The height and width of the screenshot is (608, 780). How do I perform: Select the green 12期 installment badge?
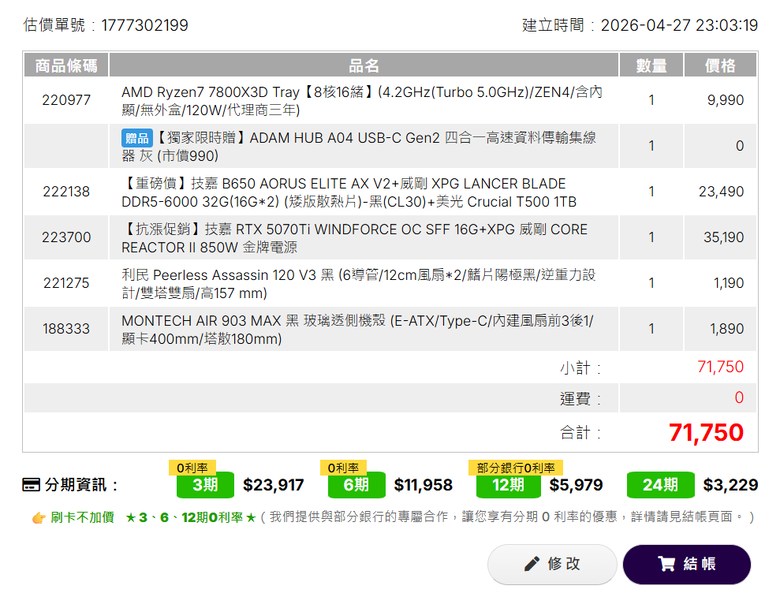click(508, 485)
